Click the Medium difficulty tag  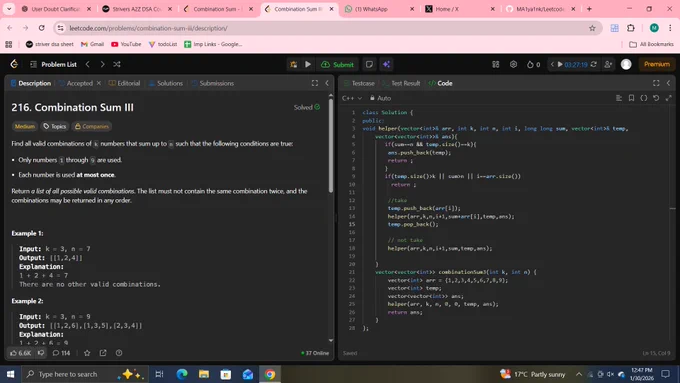[25, 126]
